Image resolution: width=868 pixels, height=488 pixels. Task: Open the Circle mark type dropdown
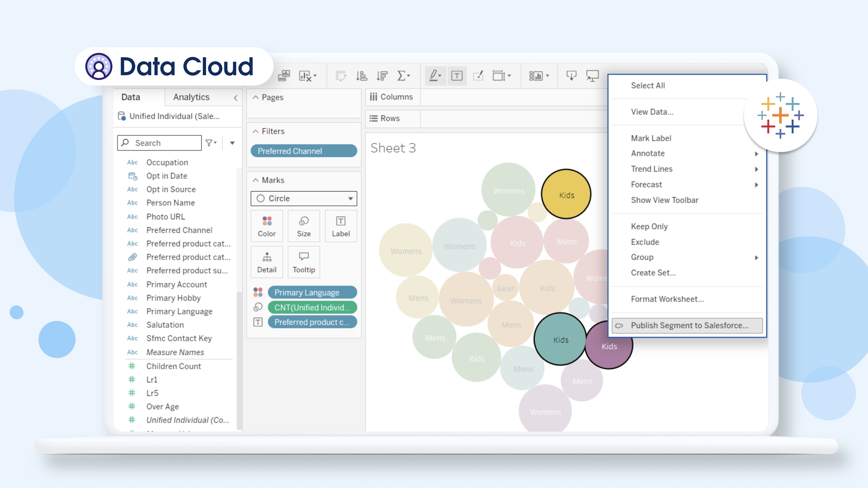tap(304, 198)
